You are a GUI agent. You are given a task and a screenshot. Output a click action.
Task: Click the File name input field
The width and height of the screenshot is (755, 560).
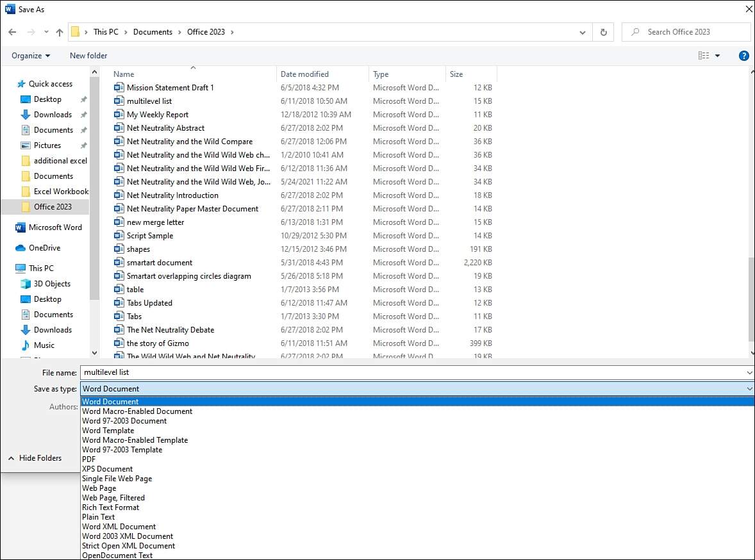click(417, 372)
